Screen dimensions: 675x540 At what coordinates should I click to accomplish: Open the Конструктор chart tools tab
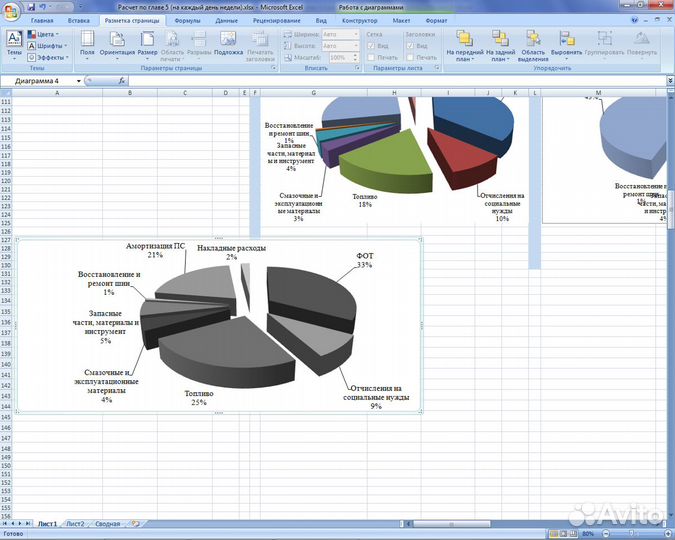pos(359,20)
